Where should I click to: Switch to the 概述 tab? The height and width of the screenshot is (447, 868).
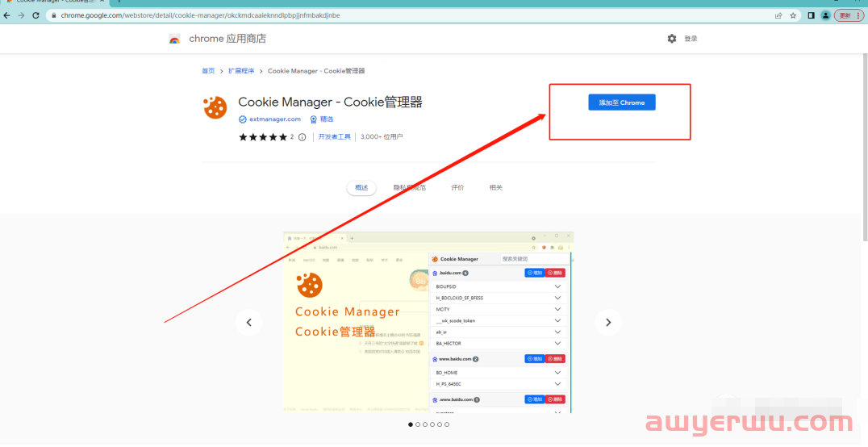tap(361, 188)
